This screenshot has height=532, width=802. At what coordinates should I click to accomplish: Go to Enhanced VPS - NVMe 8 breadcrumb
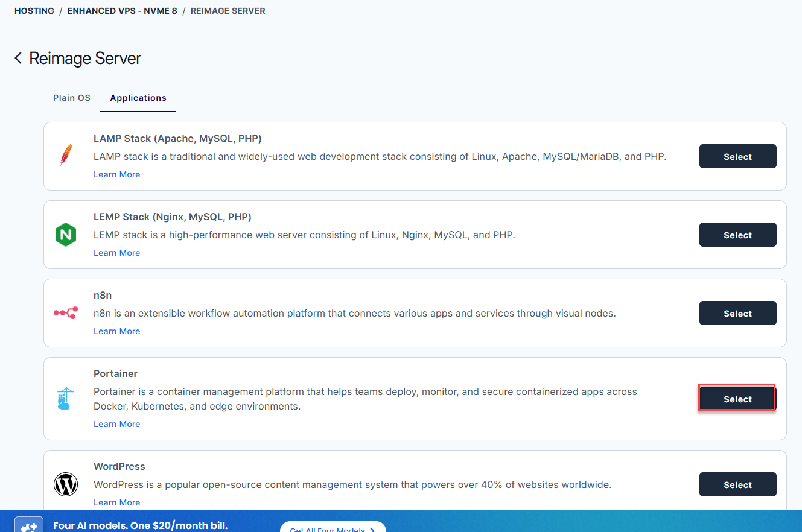coord(123,11)
